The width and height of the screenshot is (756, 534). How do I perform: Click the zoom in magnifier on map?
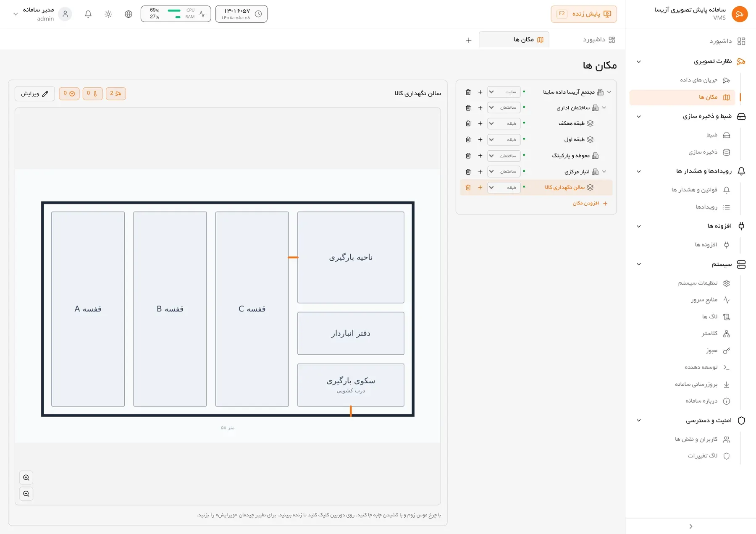[26, 478]
